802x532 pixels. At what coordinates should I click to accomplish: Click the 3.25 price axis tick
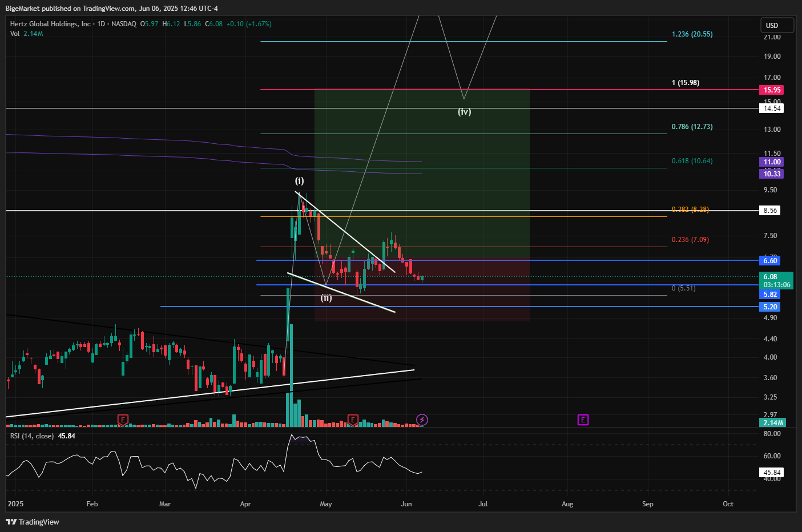tap(770, 397)
